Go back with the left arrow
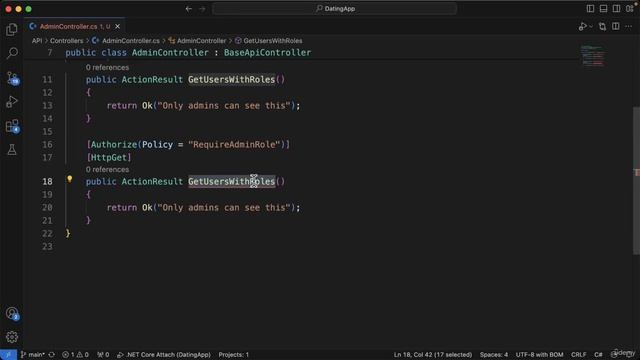640x360 pixels. (189, 9)
